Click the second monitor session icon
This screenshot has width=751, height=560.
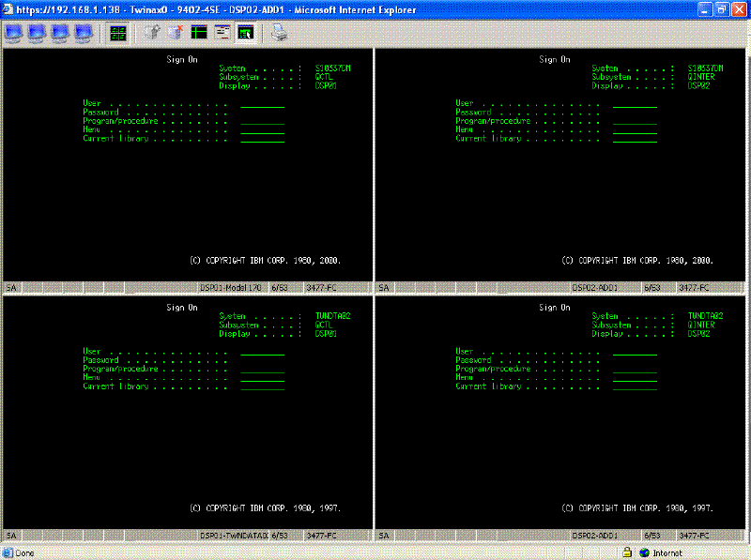click(38, 33)
